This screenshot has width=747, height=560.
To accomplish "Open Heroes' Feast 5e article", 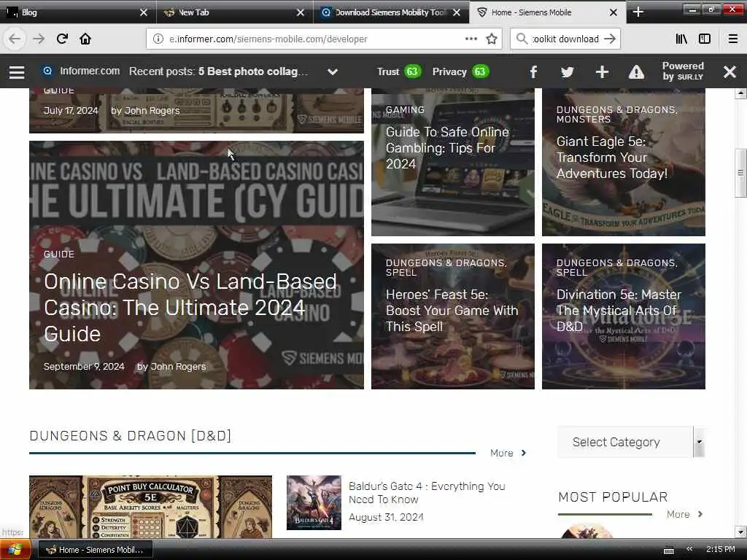I will (x=452, y=311).
